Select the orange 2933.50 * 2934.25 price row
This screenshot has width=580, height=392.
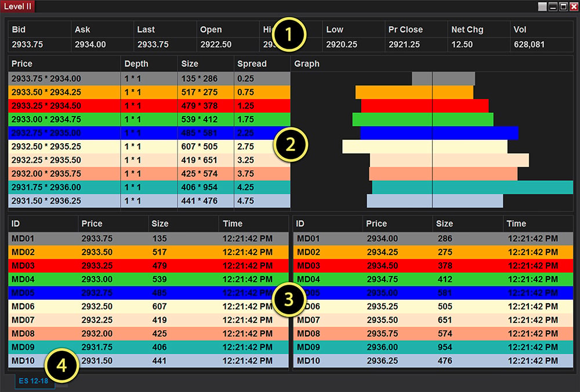(150, 92)
